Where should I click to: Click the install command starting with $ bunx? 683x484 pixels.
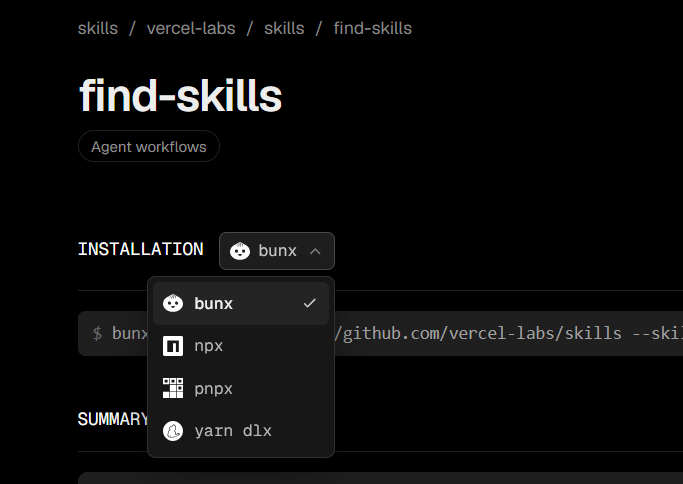click(x=380, y=334)
